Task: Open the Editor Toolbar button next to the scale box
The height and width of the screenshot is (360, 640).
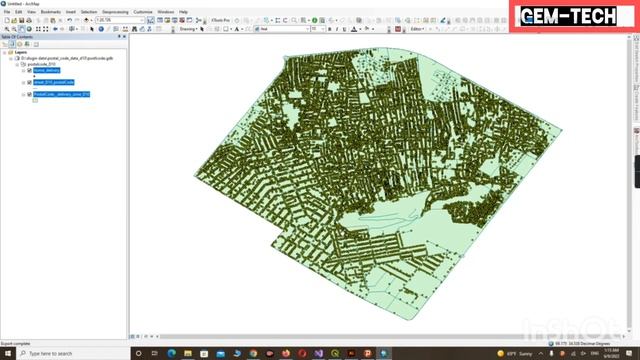Action: pyautogui.click(x=151, y=20)
